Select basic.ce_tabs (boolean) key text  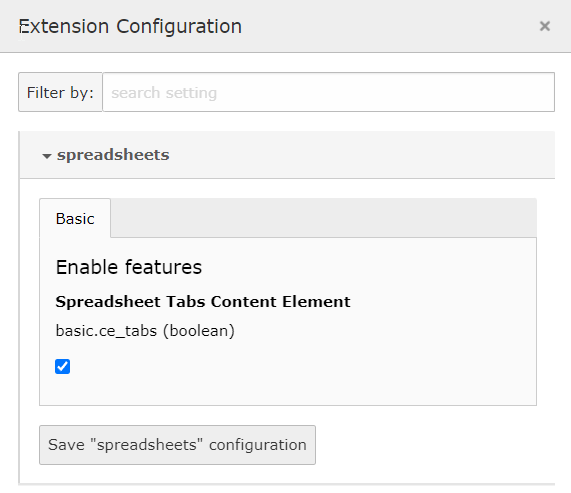pyautogui.click(x=145, y=331)
